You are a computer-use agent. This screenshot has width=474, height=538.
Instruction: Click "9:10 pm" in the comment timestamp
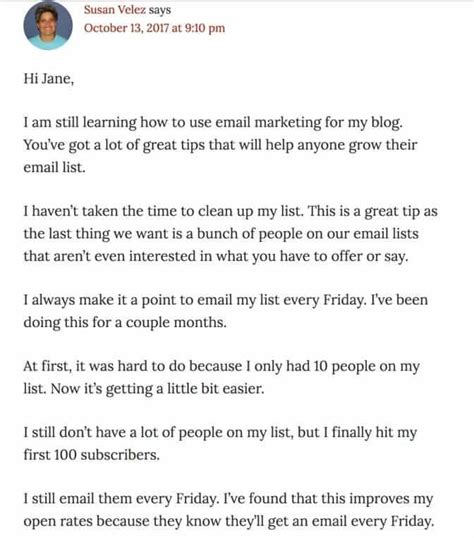205,28
